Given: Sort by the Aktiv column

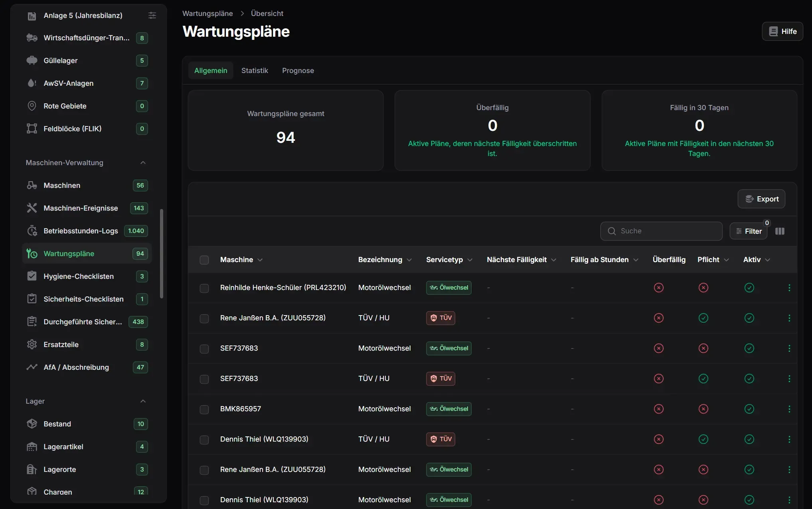Looking at the screenshot, I should (x=757, y=260).
